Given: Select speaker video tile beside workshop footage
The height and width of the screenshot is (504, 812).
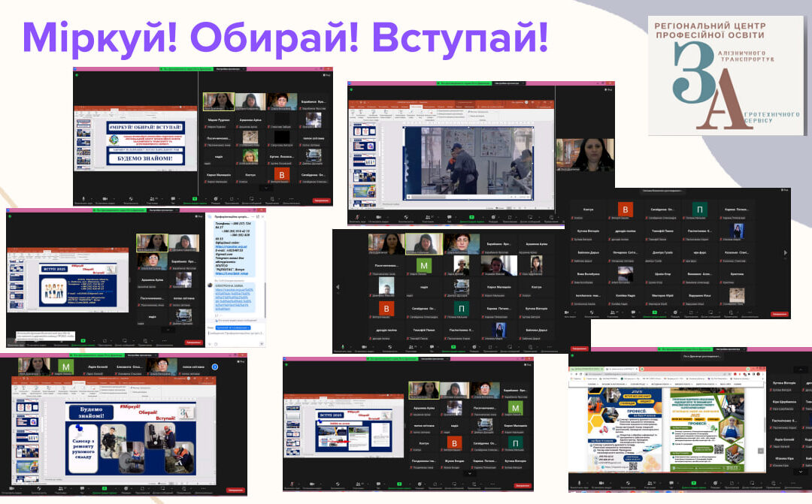Looking at the screenshot, I should coord(585,155).
